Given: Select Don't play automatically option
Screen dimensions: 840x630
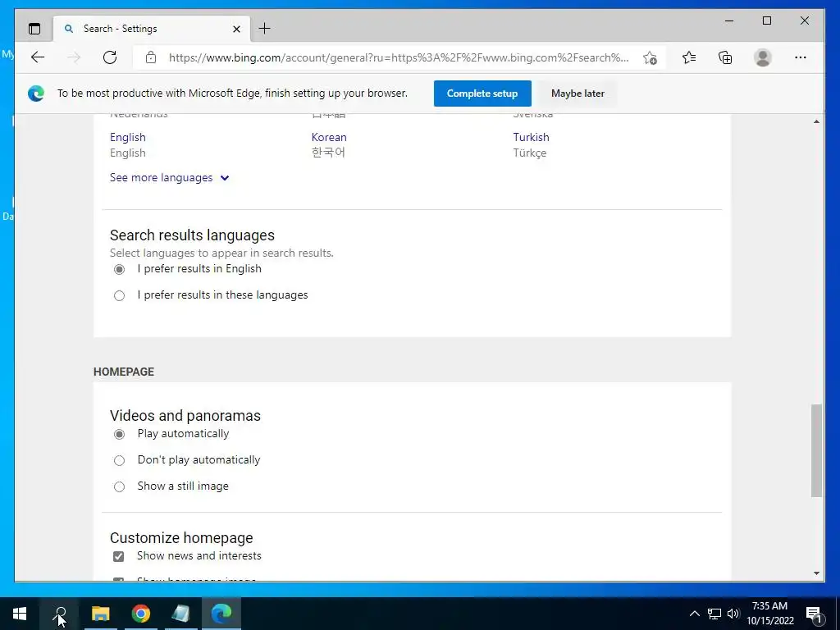Looking at the screenshot, I should click(119, 460).
